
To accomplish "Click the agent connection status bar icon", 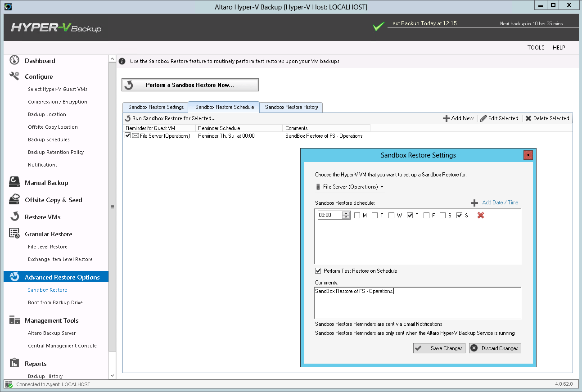I will click(x=9, y=384).
